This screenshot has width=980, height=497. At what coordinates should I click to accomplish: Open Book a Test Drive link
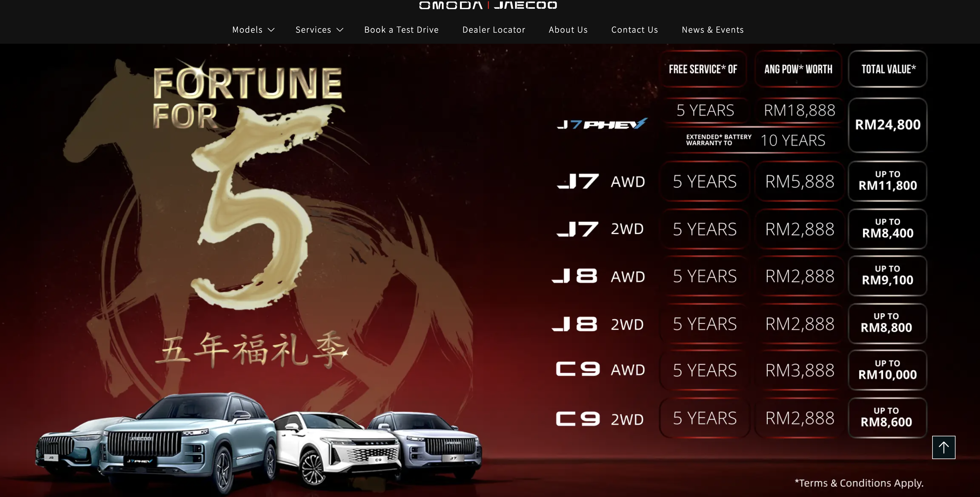[401, 30]
